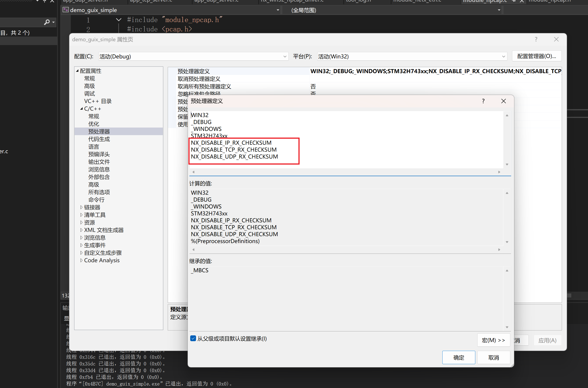588x388 pixels.
Task: Click right scroll arrow under definitions edit box
Action: (499, 172)
